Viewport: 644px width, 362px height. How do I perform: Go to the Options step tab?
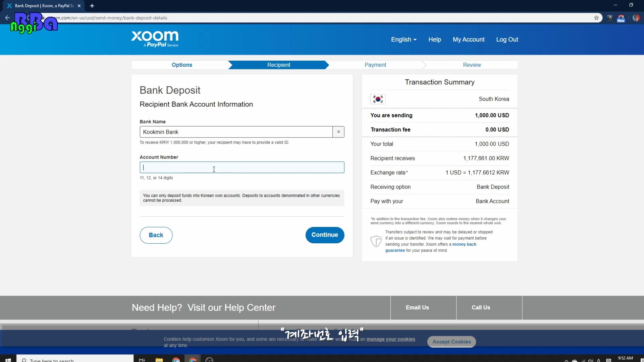(182, 65)
